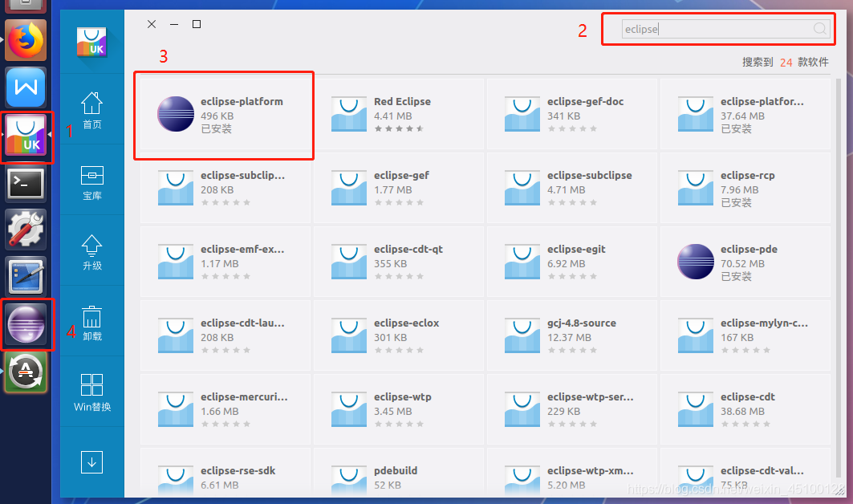Image resolution: width=853 pixels, height=504 pixels.
Task: Switch to 升级 upgrade section
Action: (x=92, y=253)
